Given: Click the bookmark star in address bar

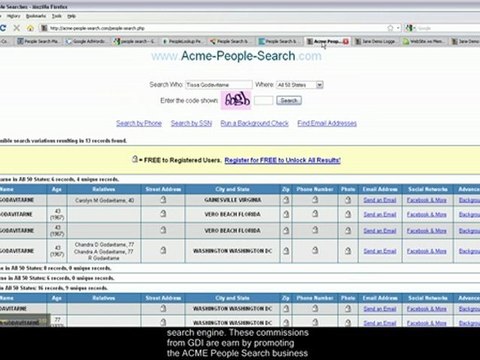Looking at the screenshot, I should (x=390, y=28).
